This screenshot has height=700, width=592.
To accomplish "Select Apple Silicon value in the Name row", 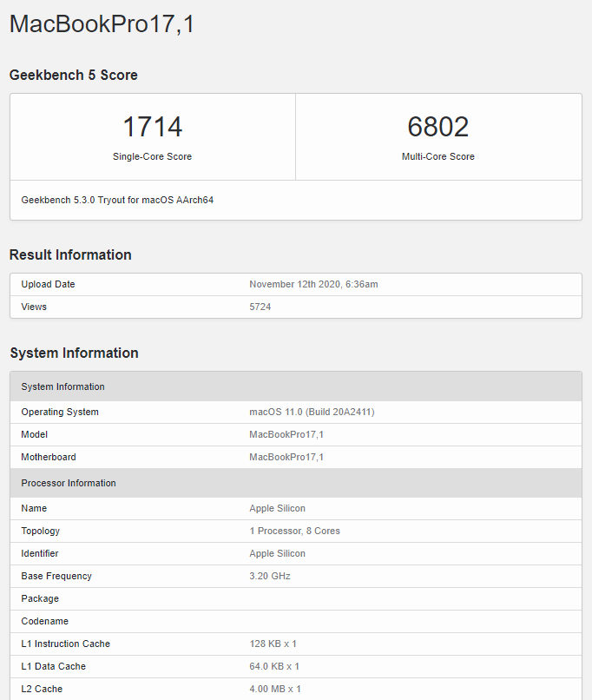I will pyautogui.click(x=278, y=508).
